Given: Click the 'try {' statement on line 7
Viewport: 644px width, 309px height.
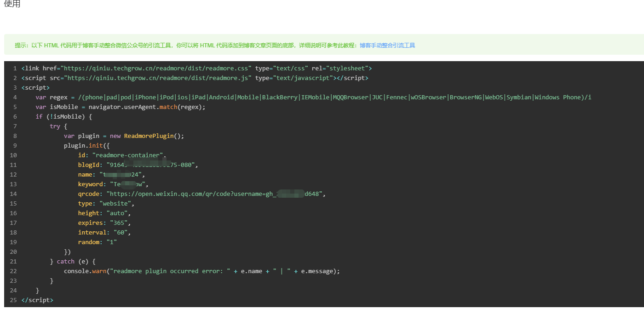Looking at the screenshot, I should [x=58, y=126].
